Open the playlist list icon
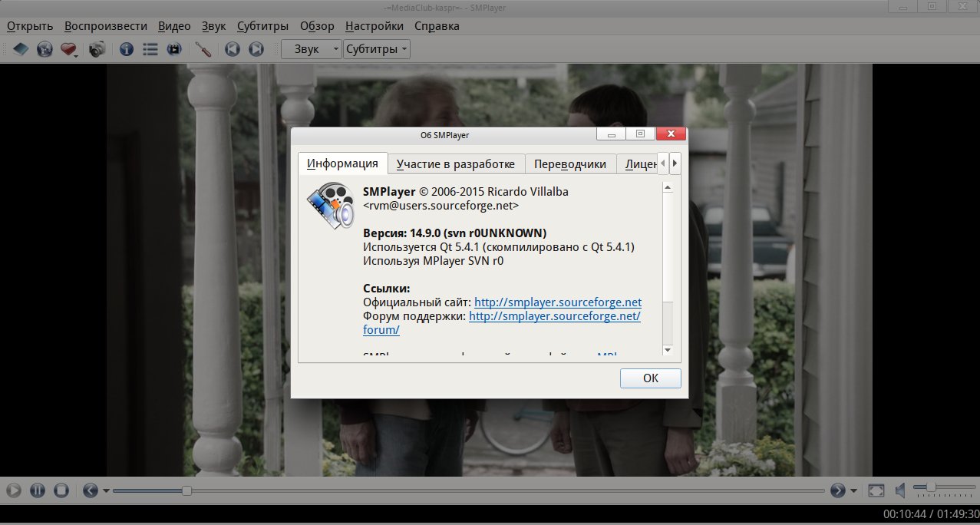 tap(150, 49)
